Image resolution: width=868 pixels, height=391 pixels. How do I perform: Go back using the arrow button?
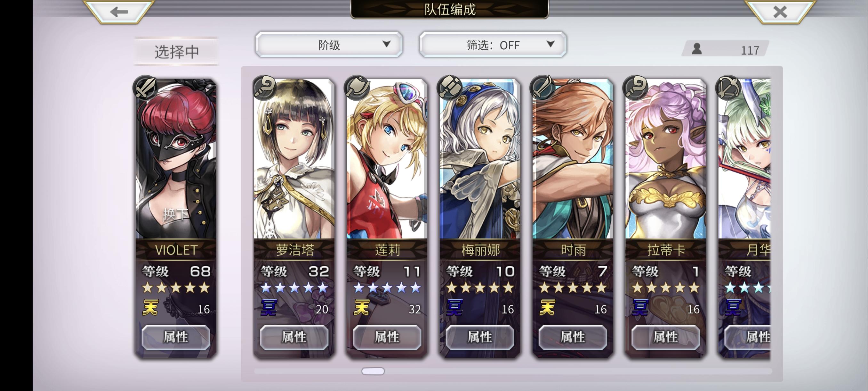(119, 12)
